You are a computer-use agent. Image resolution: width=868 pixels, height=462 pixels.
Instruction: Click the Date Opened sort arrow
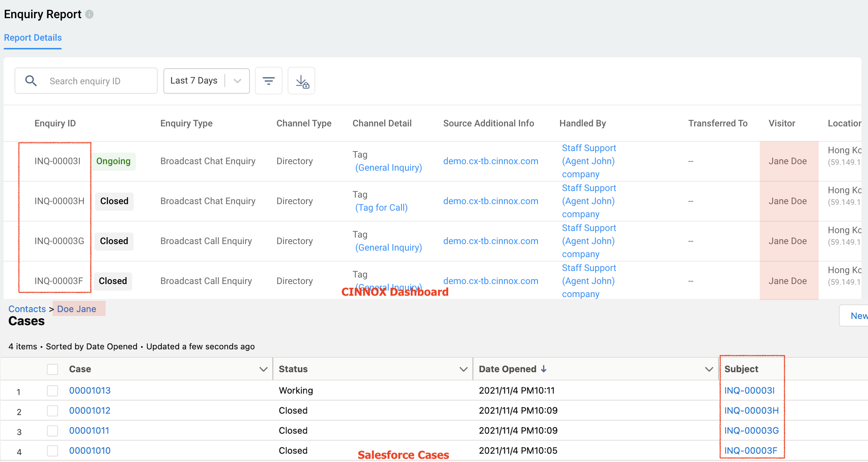click(x=544, y=369)
